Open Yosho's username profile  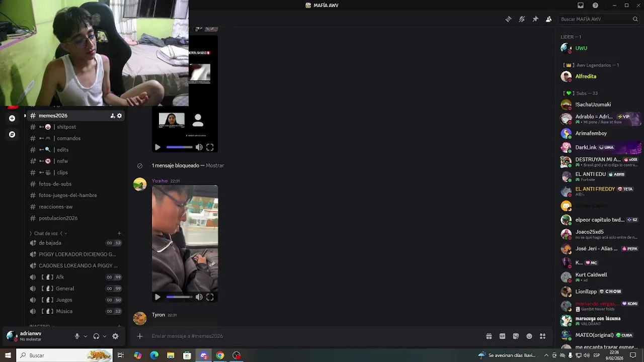159,181
